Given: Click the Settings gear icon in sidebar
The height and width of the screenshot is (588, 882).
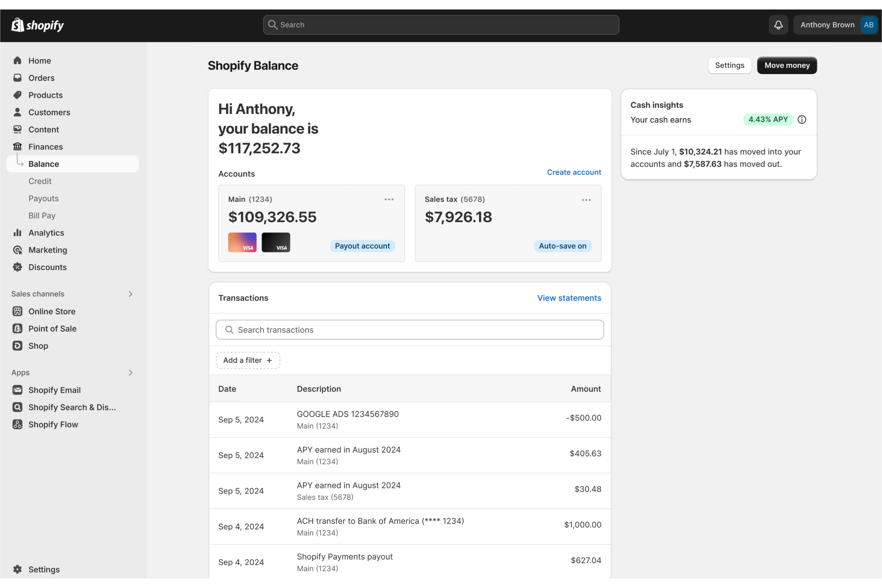Looking at the screenshot, I should click(x=17, y=570).
